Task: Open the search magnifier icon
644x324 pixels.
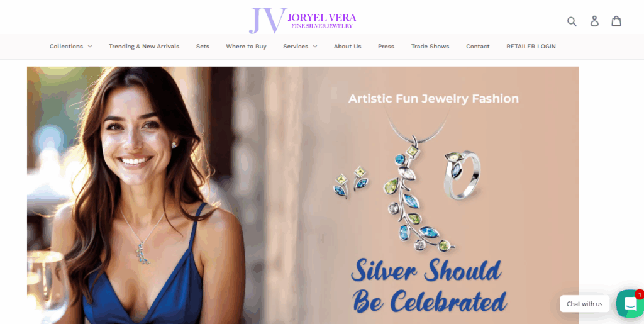Action: click(x=572, y=21)
